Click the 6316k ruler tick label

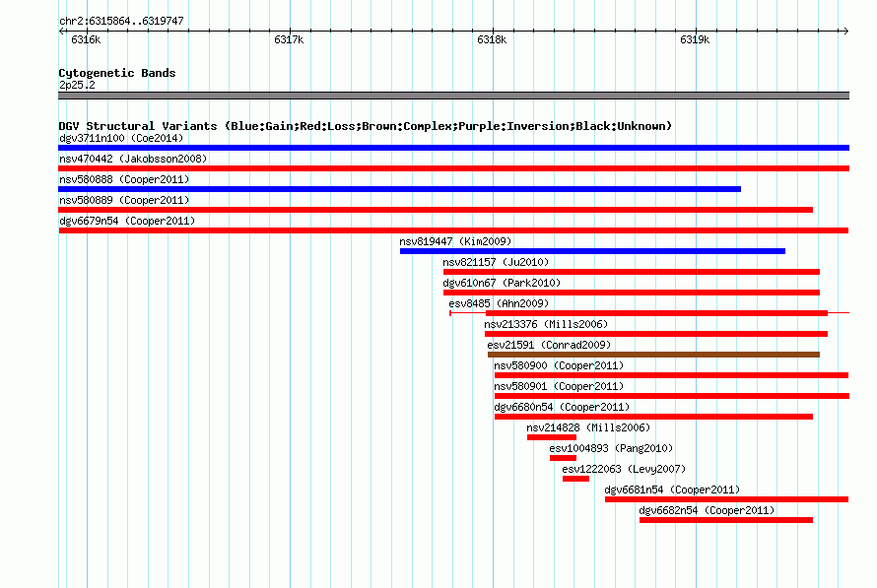(x=86, y=39)
